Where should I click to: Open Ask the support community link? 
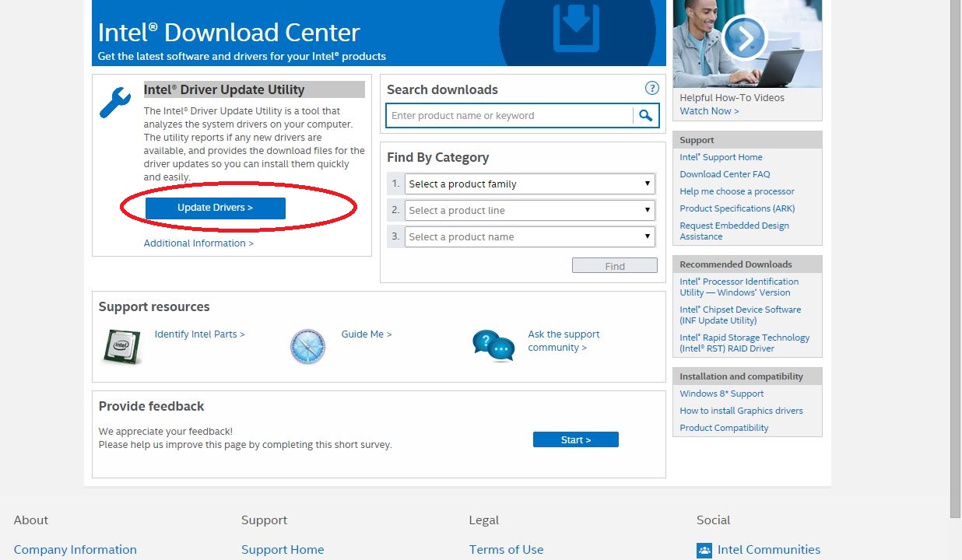click(564, 341)
